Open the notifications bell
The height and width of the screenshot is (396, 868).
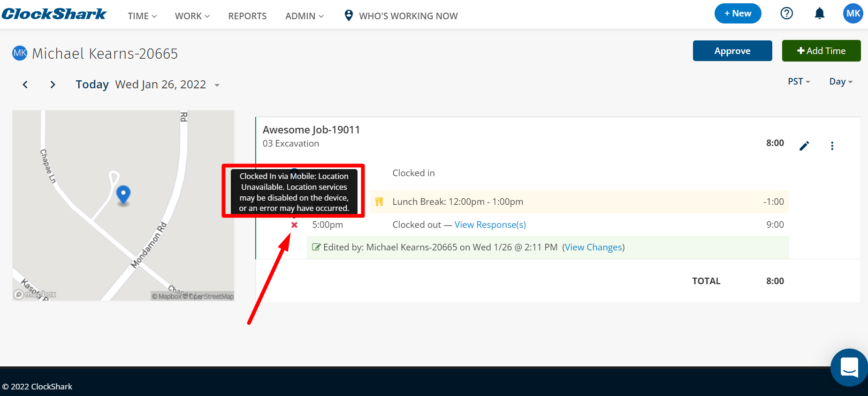click(819, 14)
